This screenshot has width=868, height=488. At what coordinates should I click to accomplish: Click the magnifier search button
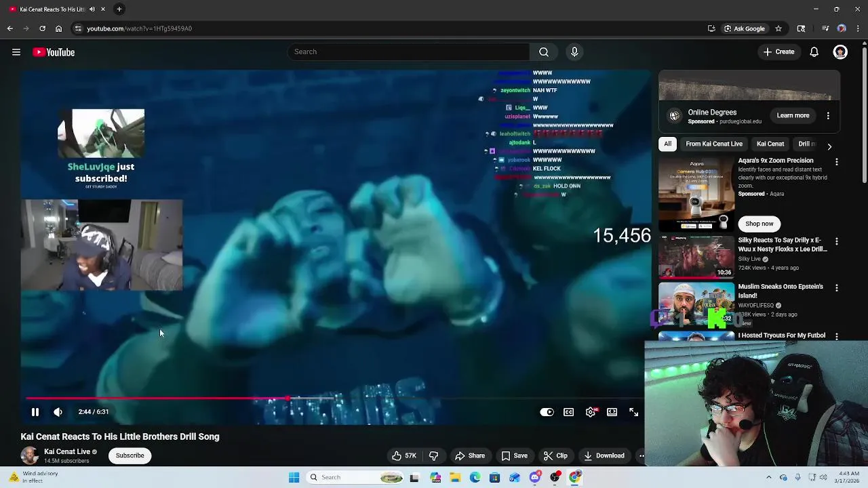coord(544,52)
